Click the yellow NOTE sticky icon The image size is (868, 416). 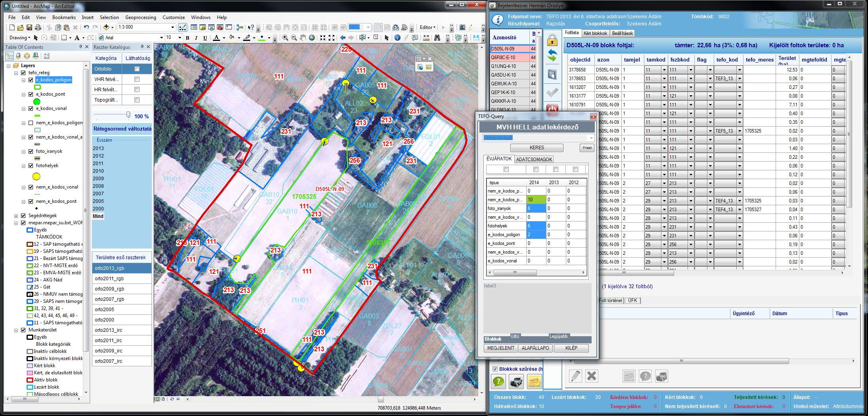(534, 381)
